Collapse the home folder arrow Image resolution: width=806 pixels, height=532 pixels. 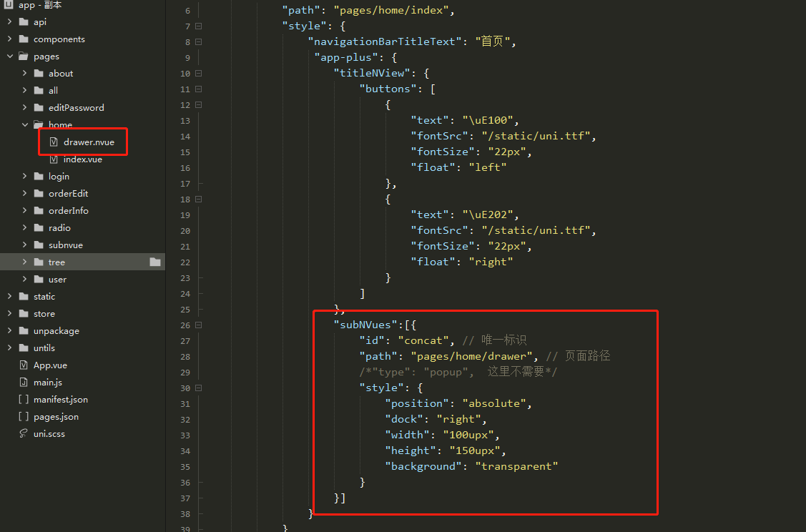pyautogui.click(x=24, y=124)
